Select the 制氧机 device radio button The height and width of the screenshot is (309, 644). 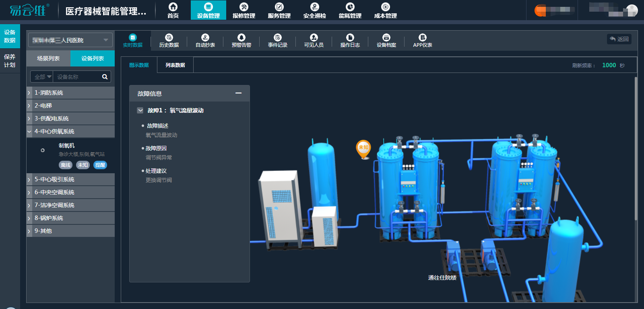pos(43,150)
